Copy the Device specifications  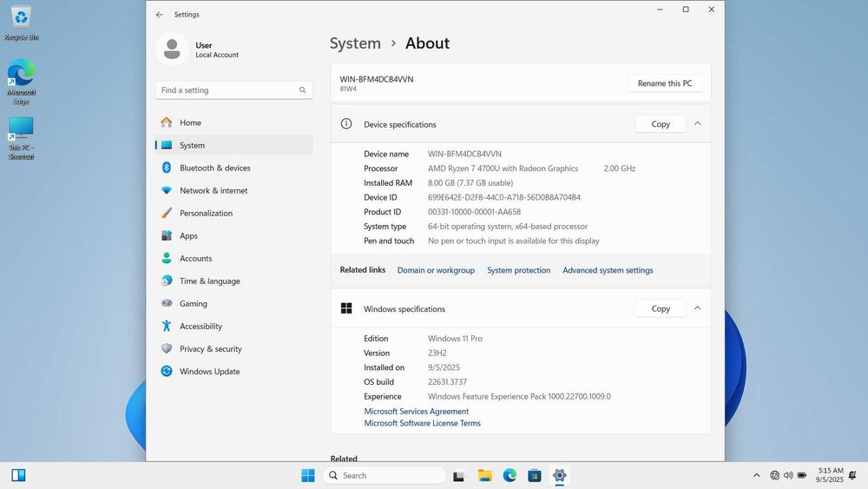(x=661, y=124)
